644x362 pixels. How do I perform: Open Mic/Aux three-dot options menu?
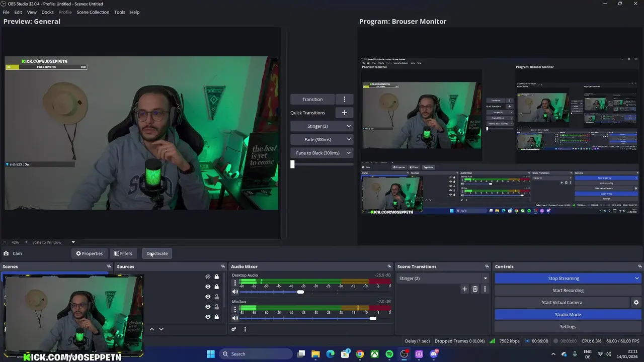(x=235, y=309)
